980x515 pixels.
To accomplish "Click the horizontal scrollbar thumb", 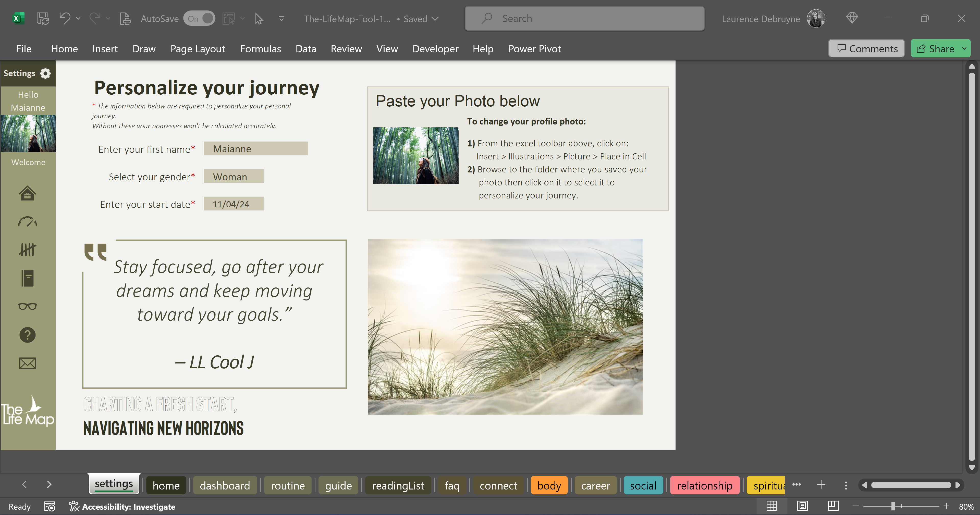I will coord(911,485).
